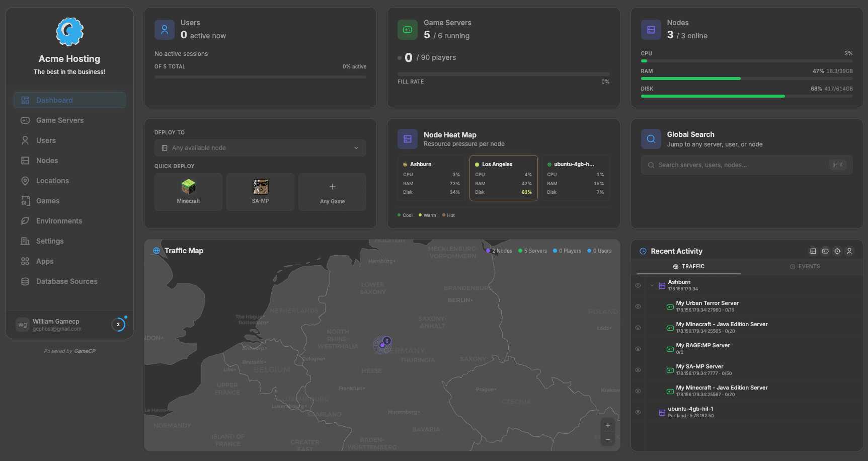This screenshot has height=461, width=868.
Task: Choose SA-MP for quick deploy
Action: (260, 192)
